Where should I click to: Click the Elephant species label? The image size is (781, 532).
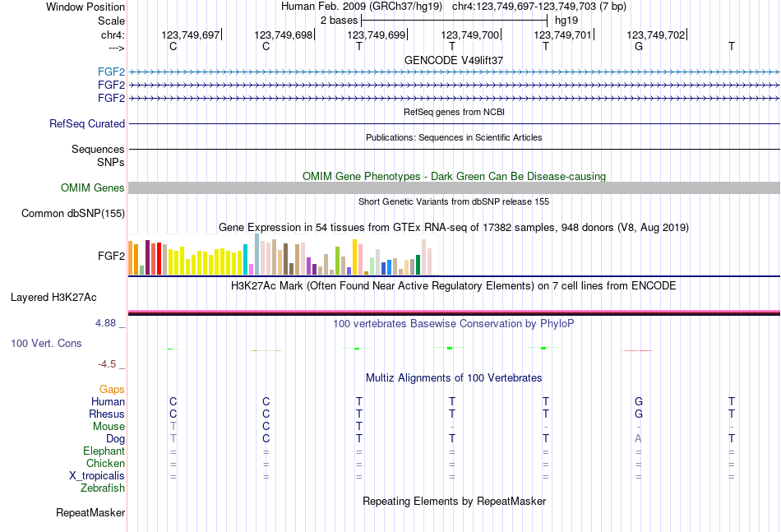(104, 451)
